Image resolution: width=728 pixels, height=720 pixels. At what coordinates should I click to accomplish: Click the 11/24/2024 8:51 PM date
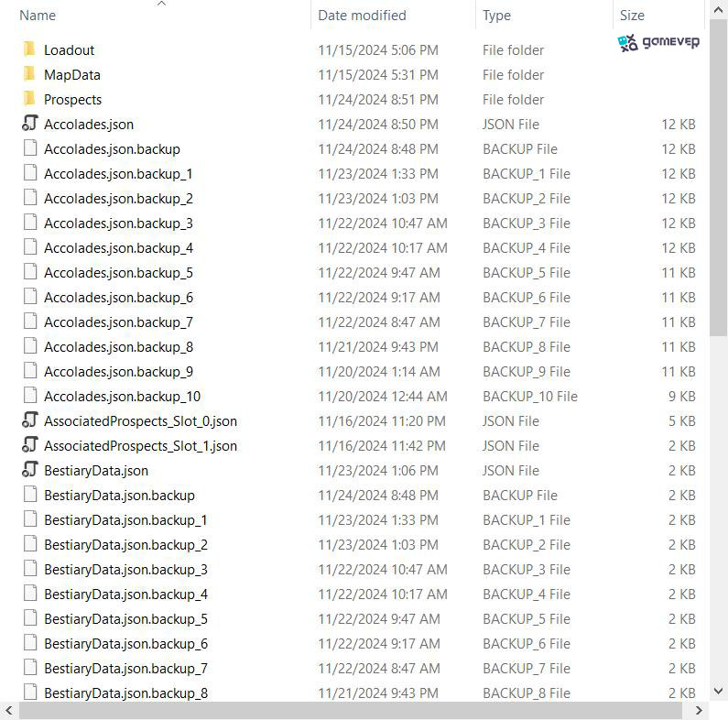[378, 100]
